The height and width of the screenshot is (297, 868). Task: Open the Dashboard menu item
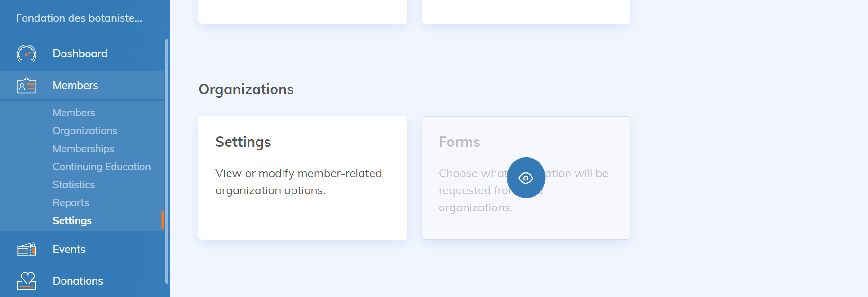[x=80, y=54]
